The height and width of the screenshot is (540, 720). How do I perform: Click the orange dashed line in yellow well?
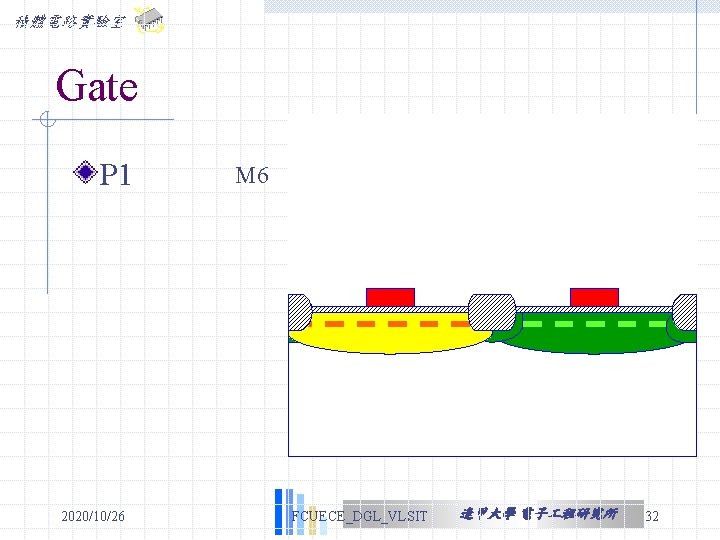click(389, 324)
